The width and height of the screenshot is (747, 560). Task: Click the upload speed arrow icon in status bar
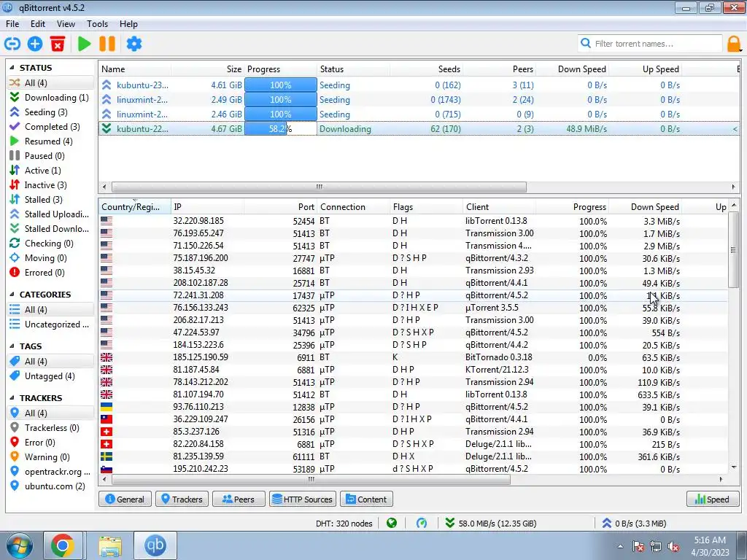(606, 524)
